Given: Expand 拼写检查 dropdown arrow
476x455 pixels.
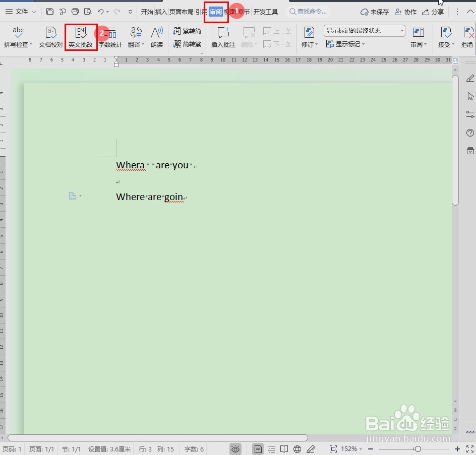Looking at the screenshot, I should pos(31,44).
